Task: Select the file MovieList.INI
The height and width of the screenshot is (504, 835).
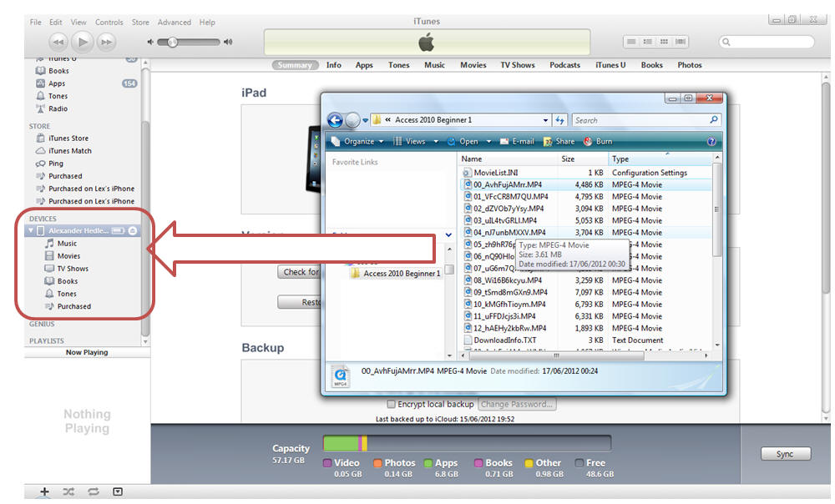Action: [x=496, y=173]
